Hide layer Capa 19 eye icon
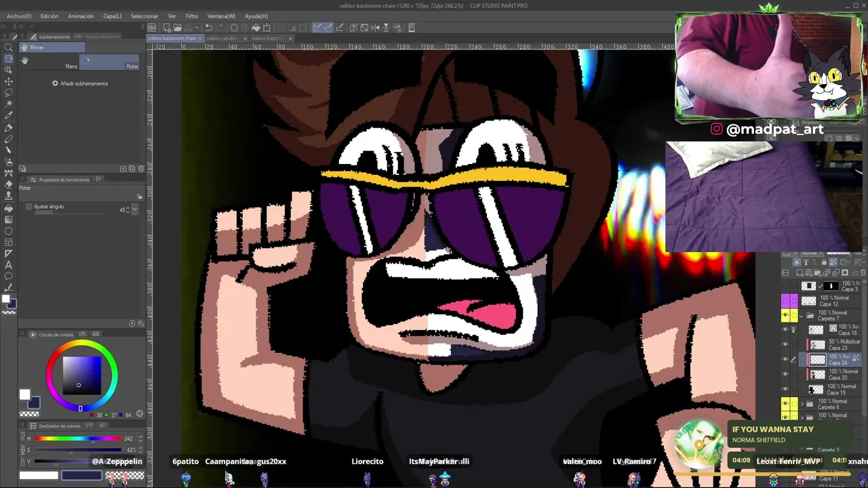 (785, 389)
